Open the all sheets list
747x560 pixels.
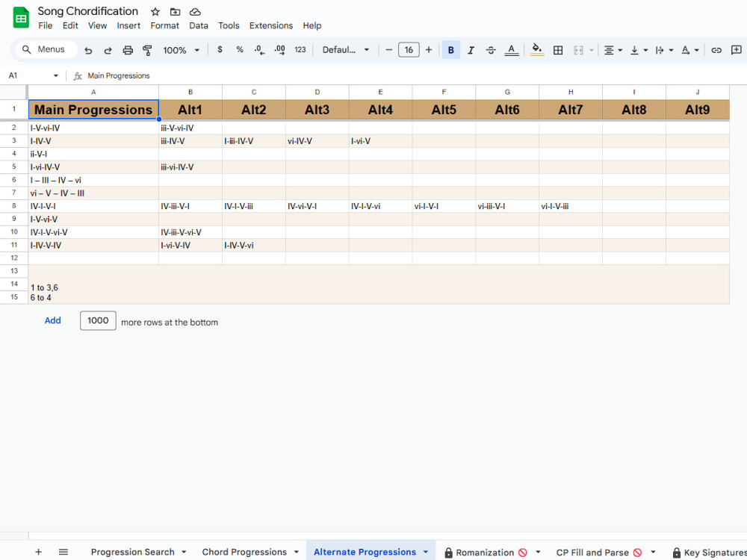click(x=63, y=552)
